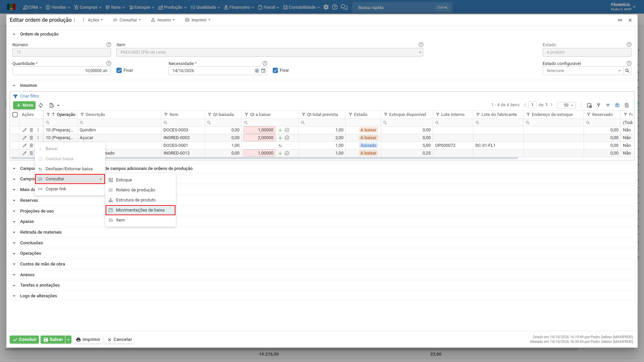This screenshot has height=362, width=644.
Task: Select Movimentações de baixa submenu item
Action: click(141, 210)
